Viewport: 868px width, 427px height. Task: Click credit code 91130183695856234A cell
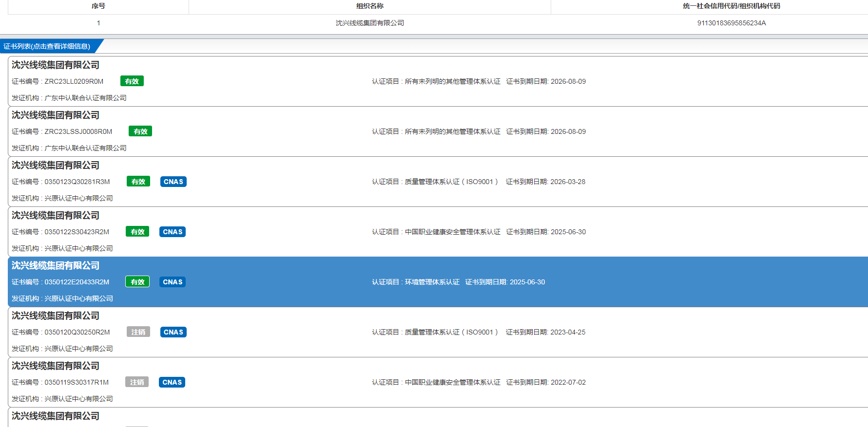(x=732, y=23)
